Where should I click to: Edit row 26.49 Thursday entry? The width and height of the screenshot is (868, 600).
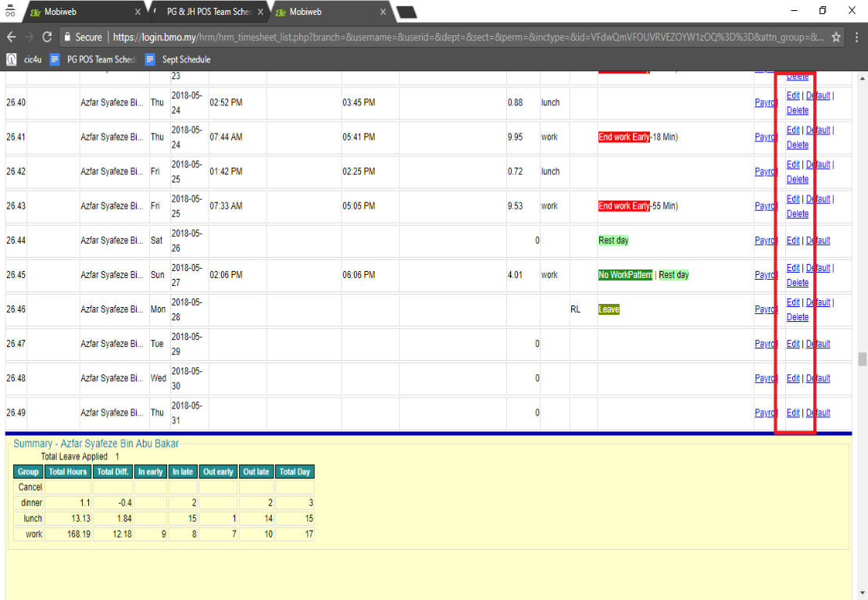[x=793, y=412]
